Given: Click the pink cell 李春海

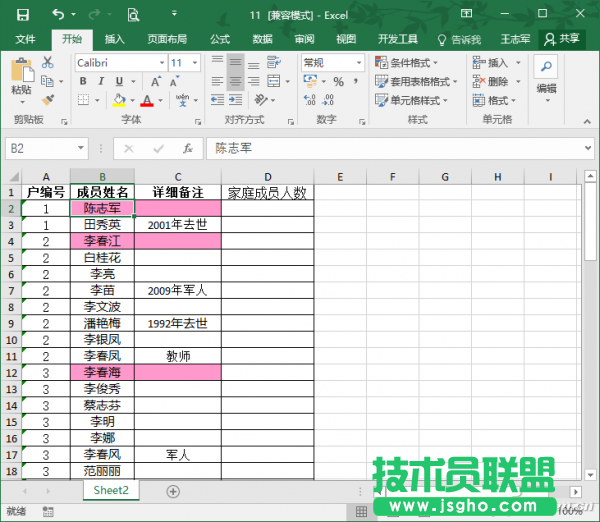Looking at the screenshot, I should pyautogui.click(x=102, y=372).
